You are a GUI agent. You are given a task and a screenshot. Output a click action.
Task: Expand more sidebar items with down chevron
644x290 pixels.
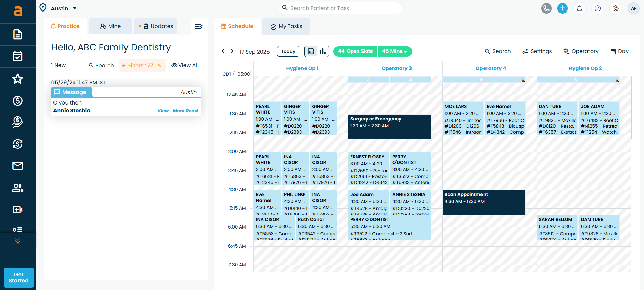(x=17, y=241)
